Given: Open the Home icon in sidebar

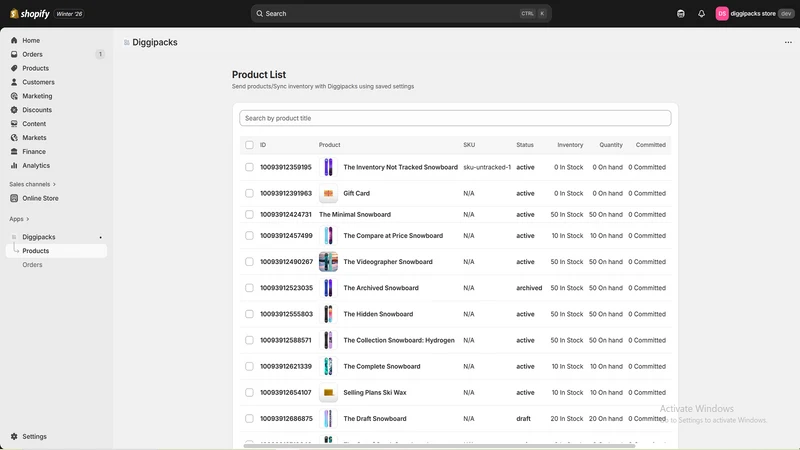Looking at the screenshot, I should 14,40.
